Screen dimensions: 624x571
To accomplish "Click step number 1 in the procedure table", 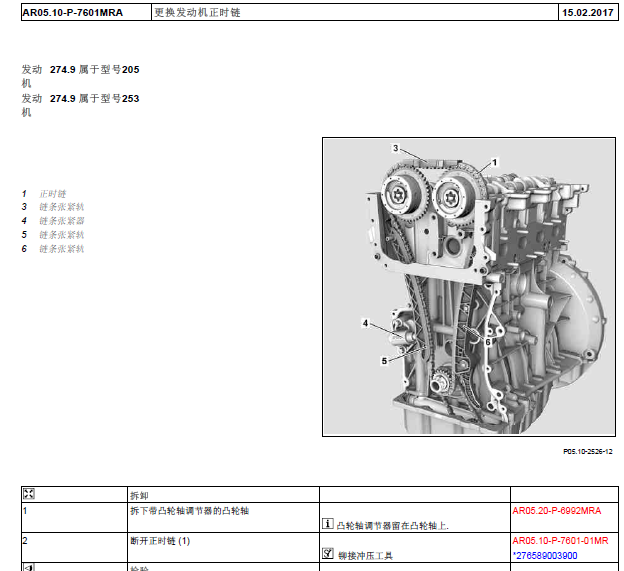I will point(25,511).
